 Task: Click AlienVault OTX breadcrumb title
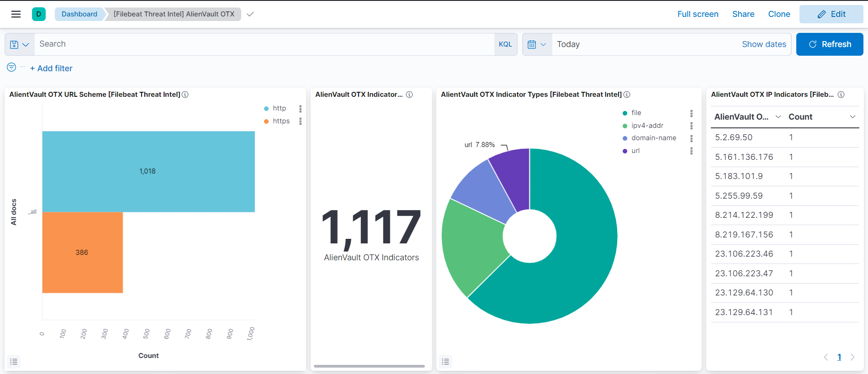pyautogui.click(x=174, y=14)
